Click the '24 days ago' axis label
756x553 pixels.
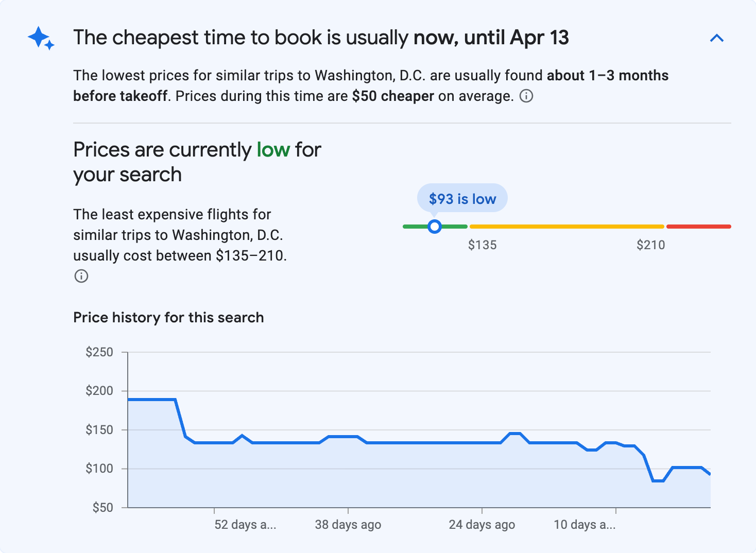click(x=482, y=524)
